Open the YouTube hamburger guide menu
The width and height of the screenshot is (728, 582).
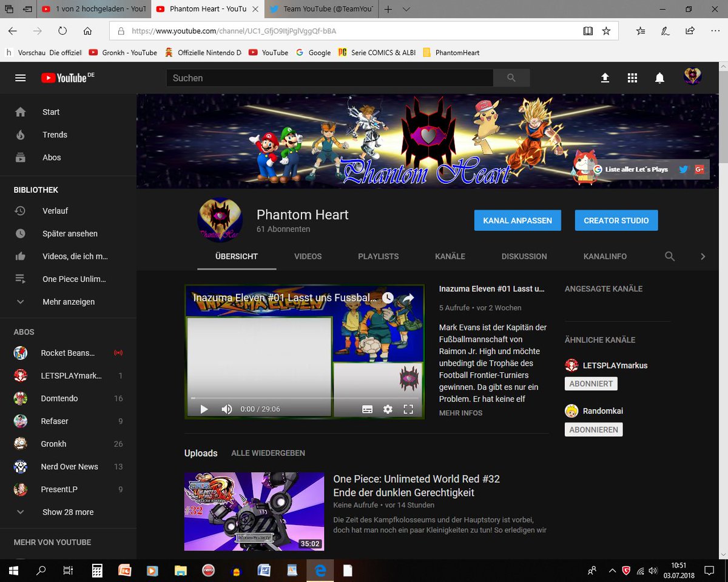21,78
